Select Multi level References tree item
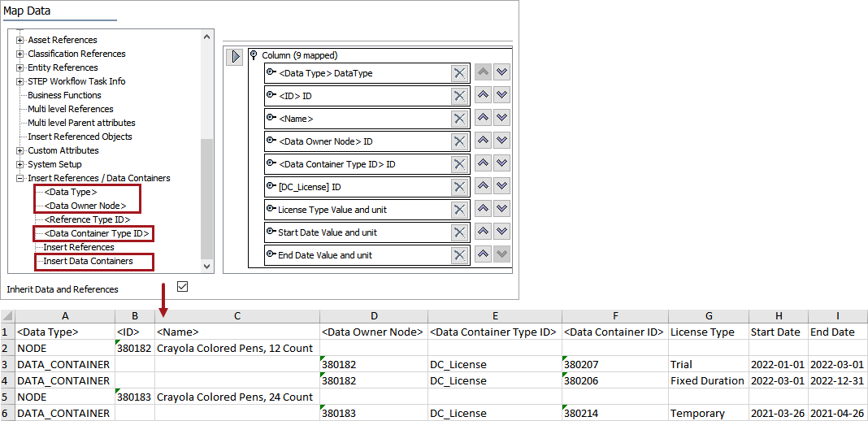Viewport: 868px width, 421px height. [x=71, y=109]
